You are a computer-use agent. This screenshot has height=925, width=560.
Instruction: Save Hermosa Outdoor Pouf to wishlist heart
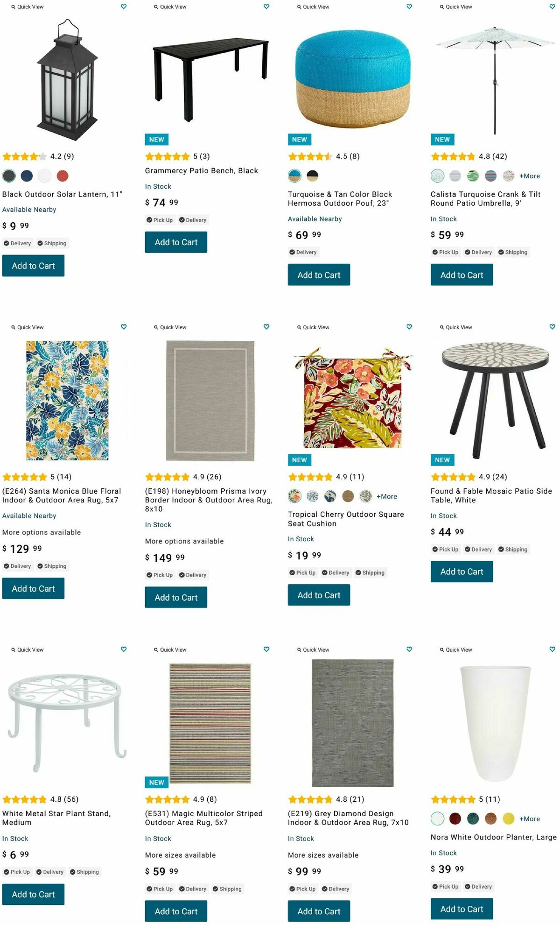[x=409, y=7]
